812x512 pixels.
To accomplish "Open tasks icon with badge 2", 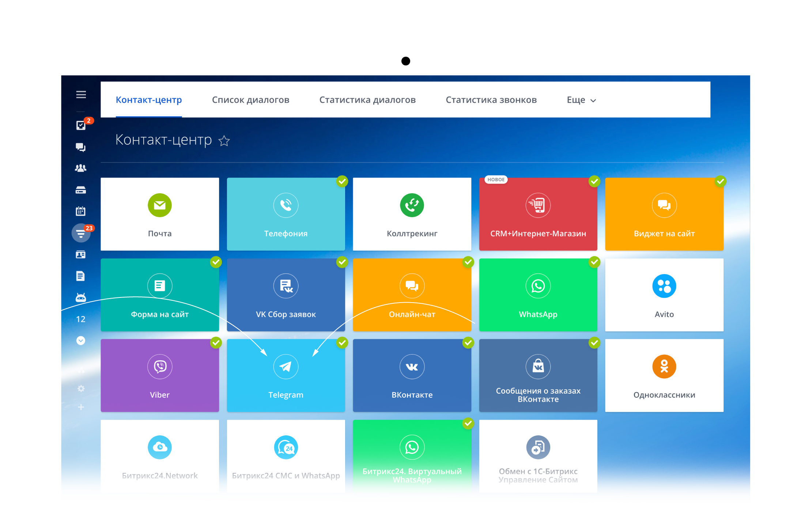I will coord(81,125).
